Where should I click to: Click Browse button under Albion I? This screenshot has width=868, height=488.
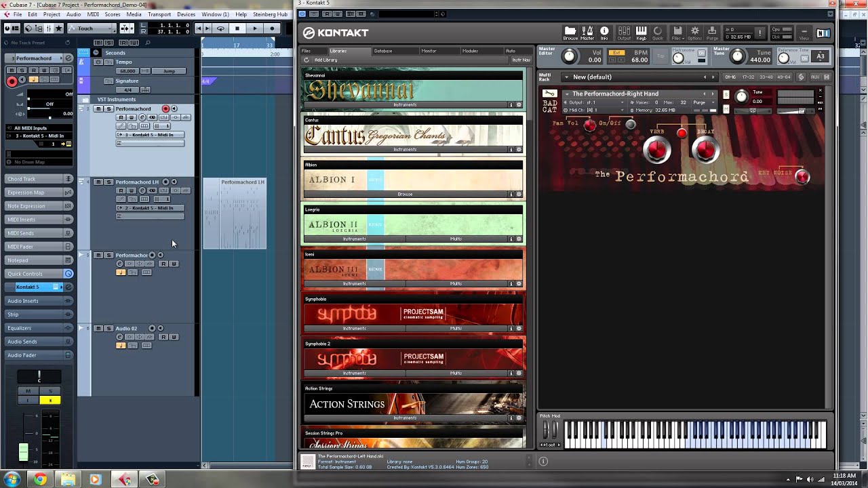405,195
